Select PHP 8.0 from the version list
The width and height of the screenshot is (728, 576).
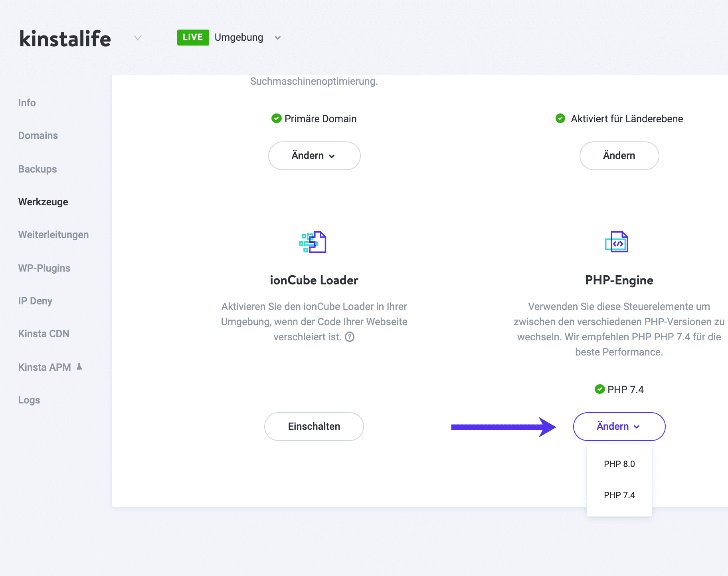(619, 464)
